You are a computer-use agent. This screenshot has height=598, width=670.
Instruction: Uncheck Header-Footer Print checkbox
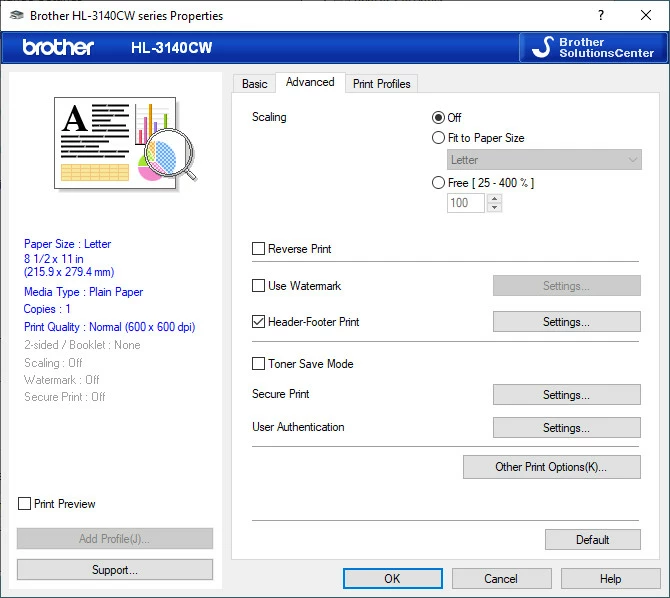pyautogui.click(x=258, y=321)
